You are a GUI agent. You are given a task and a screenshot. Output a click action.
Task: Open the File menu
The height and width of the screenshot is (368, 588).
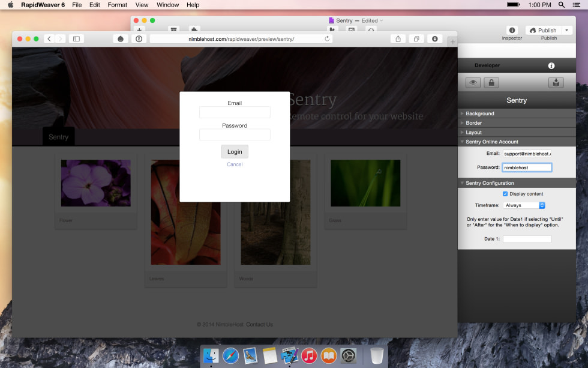coord(77,5)
